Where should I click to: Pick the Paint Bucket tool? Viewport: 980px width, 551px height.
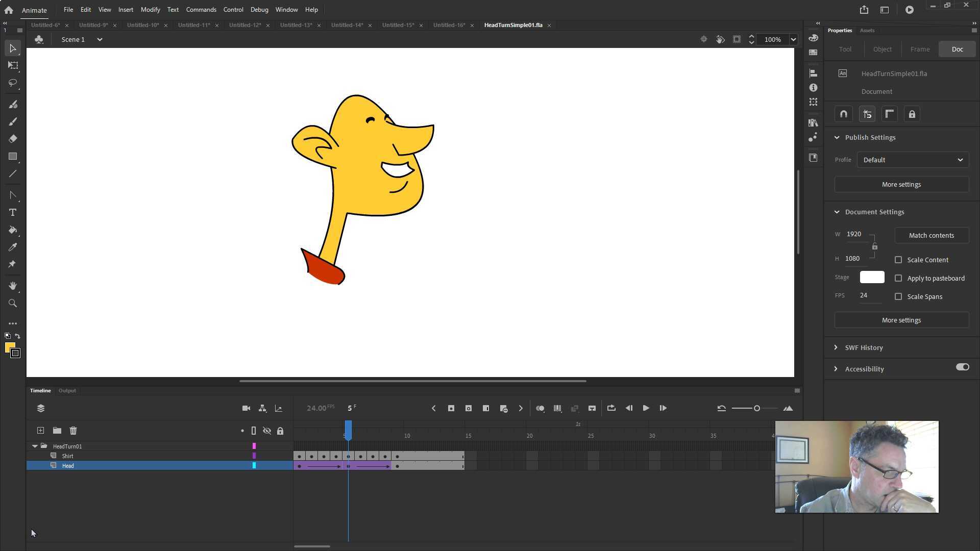13,230
